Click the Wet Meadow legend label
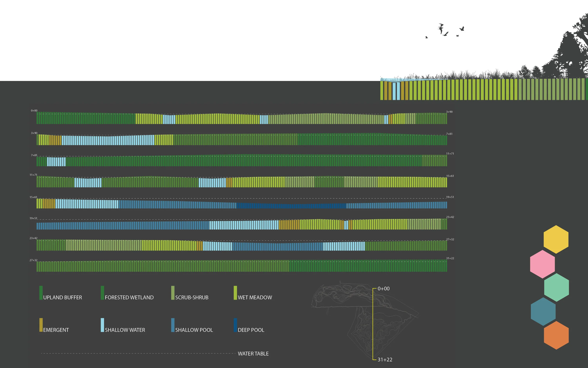 point(255,297)
